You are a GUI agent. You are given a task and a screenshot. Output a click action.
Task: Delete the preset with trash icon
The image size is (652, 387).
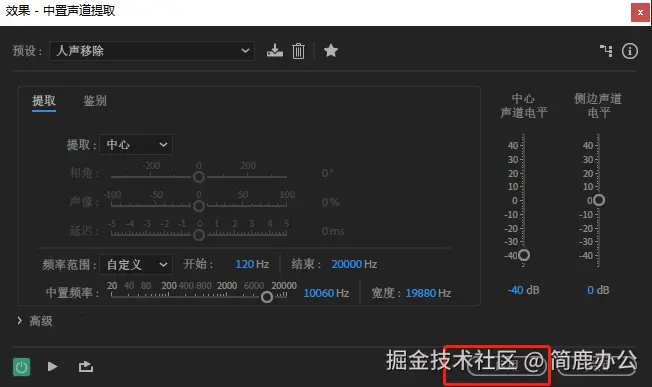tap(298, 51)
